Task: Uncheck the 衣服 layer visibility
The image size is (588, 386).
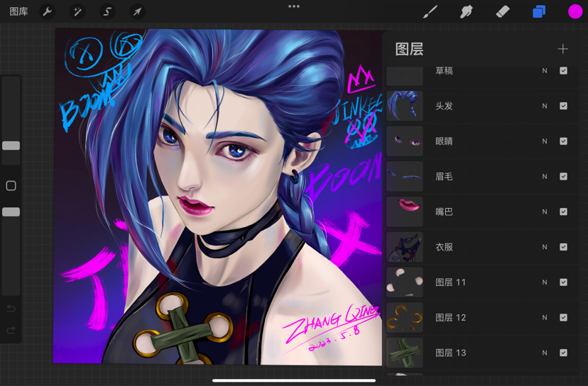Action: [x=563, y=247]
